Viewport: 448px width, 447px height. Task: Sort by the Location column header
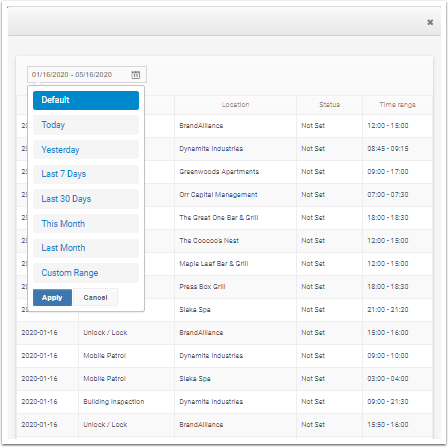(235, 105)
